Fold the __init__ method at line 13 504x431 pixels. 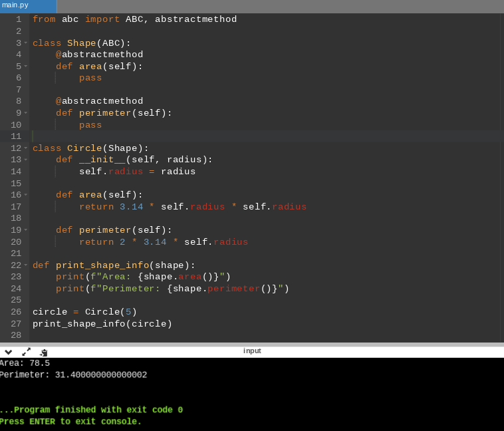point(26,160)
